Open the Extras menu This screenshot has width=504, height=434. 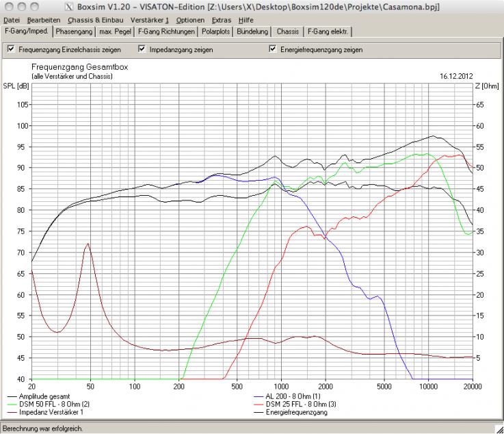[x=222, y=20]
